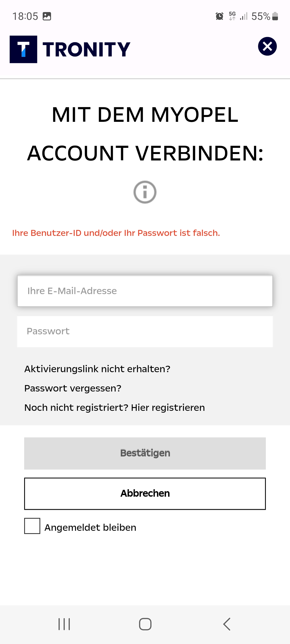
Task: Tap the battery status icon
Action: 275,16
